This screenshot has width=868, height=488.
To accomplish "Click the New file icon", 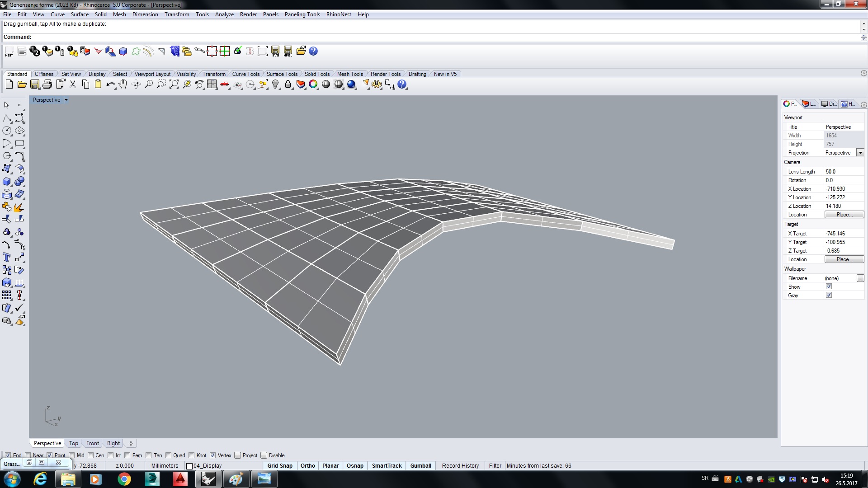I will pos(9,84).
